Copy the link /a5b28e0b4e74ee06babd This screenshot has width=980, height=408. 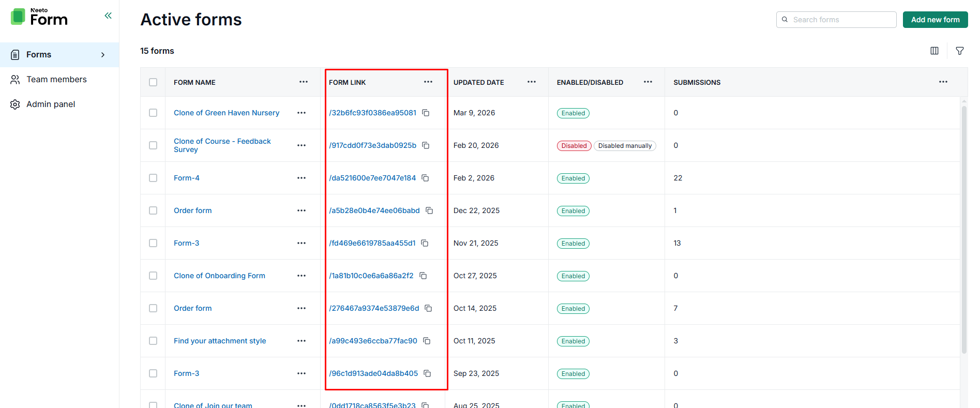tap(429, 210)
